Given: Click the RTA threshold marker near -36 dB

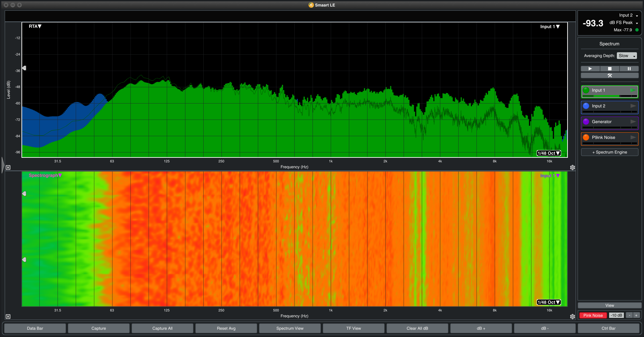Looking at the screenshot, I should pos(24,68).
